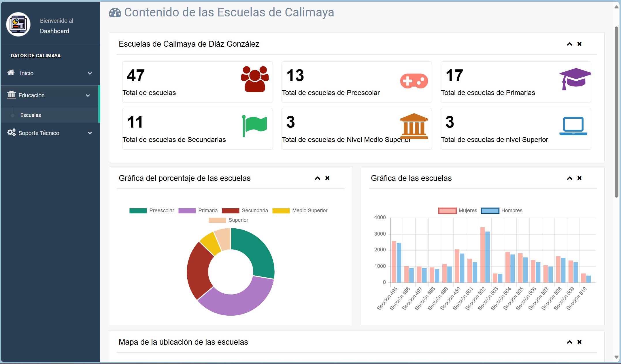This screenshot has height=364, width=621.
Task: Click the page vertical scrollbar thumb
Action: [616, 112]
